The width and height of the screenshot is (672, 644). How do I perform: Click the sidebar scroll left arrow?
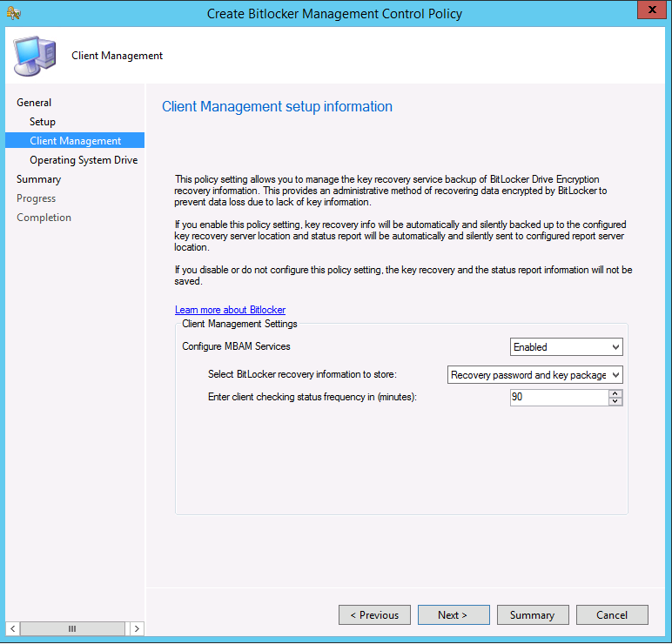(x=12, y=628)
